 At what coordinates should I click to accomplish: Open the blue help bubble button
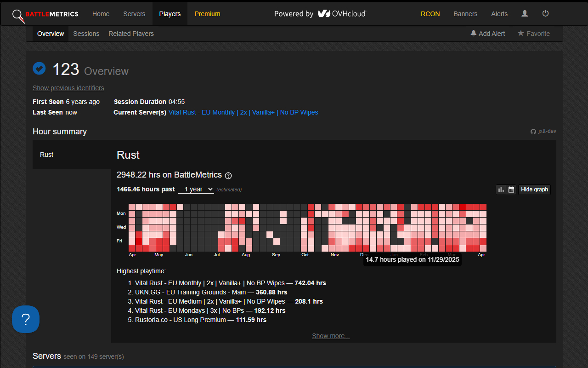[x=26, y=319]
